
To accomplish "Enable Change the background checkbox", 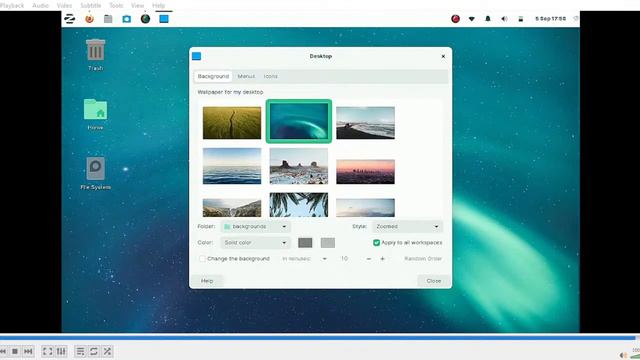I will point(202,259).
